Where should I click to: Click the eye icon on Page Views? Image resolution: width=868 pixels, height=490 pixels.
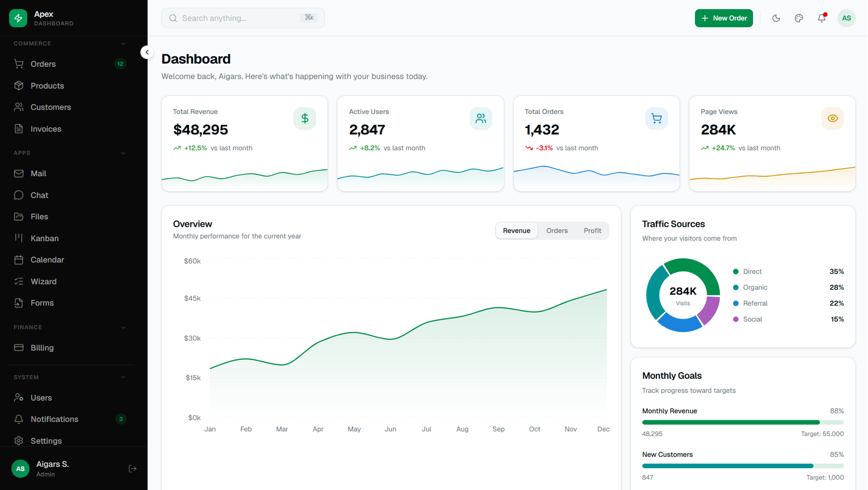pyautogui.click(x=833, y=118)
